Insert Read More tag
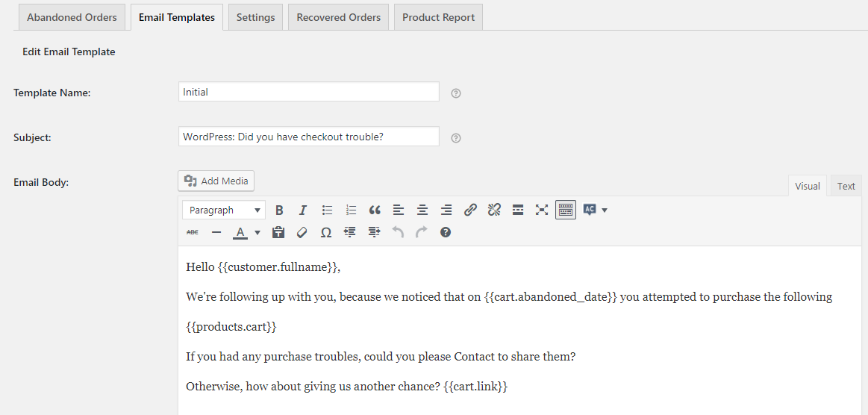Image resolution: width=868 pixels, height=415 pixels. tap(518, 210)
